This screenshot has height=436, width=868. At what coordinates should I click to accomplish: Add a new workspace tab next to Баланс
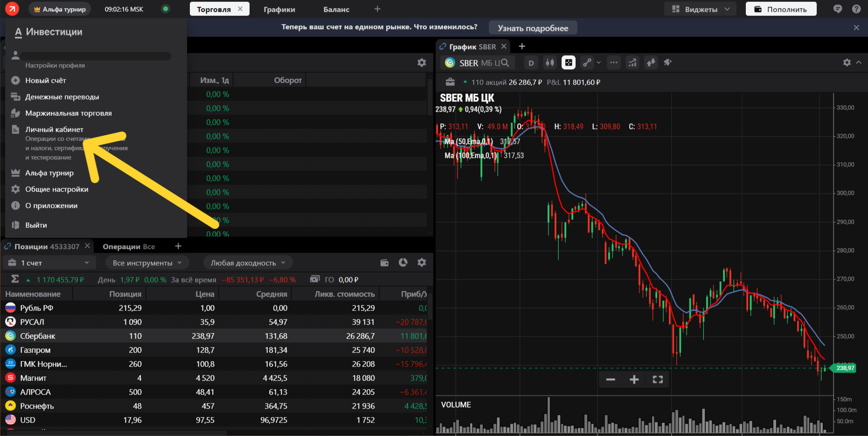tap(378, 9)
